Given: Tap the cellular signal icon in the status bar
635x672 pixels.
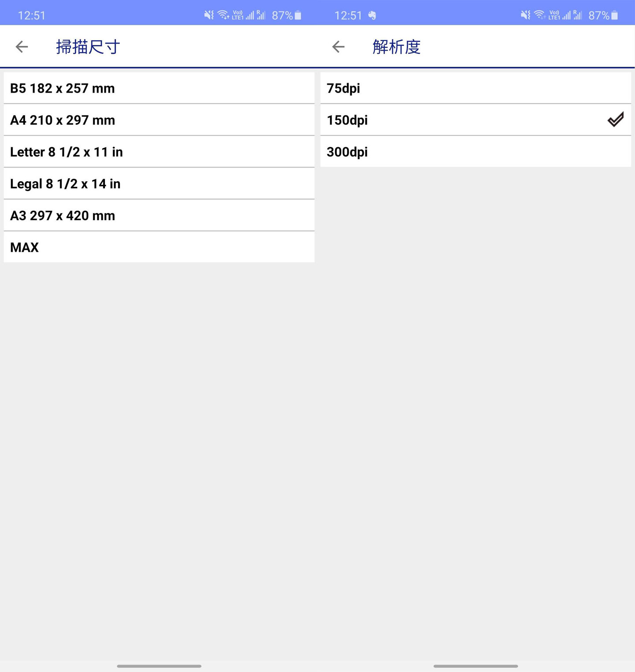Looking at the screenshot, I should [250, 15].
